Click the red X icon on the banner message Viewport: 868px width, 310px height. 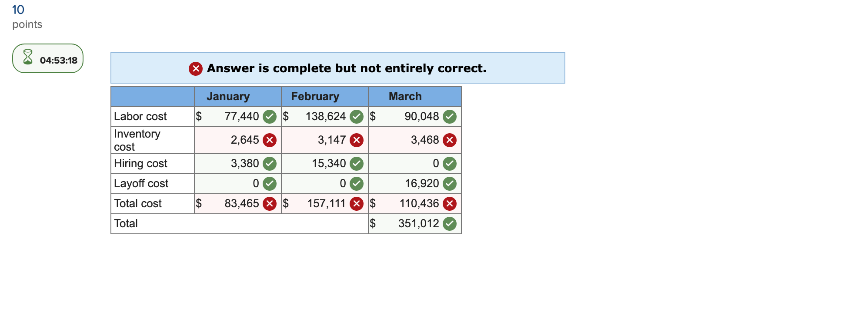click(196, 68)
